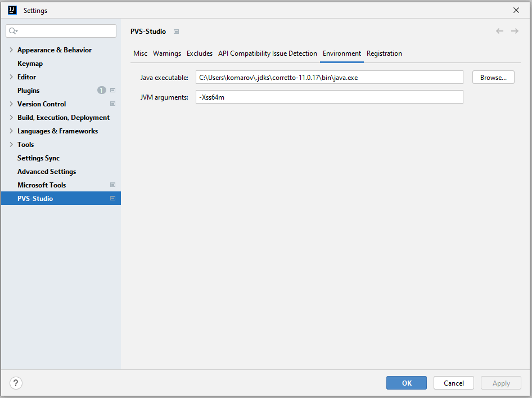
Task: Open the Registration tab
Action: (x=384, y=53)
